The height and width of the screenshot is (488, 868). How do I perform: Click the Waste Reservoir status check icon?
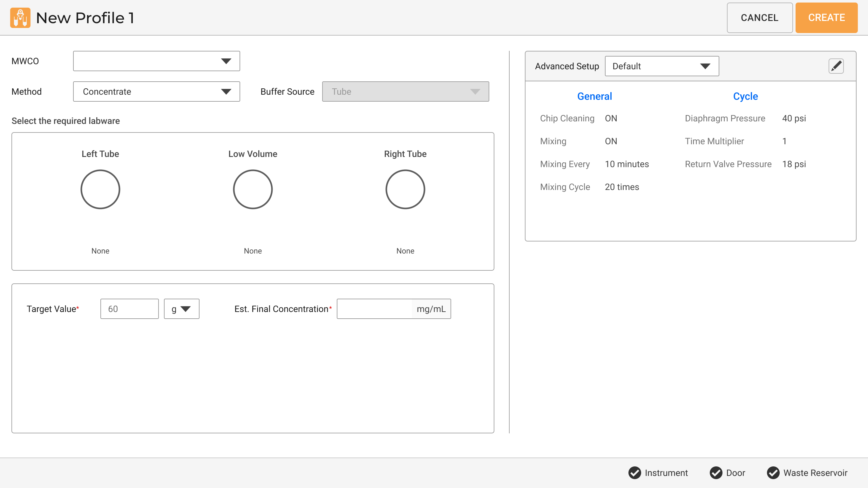pyautogui.click(x=773, y=473)
